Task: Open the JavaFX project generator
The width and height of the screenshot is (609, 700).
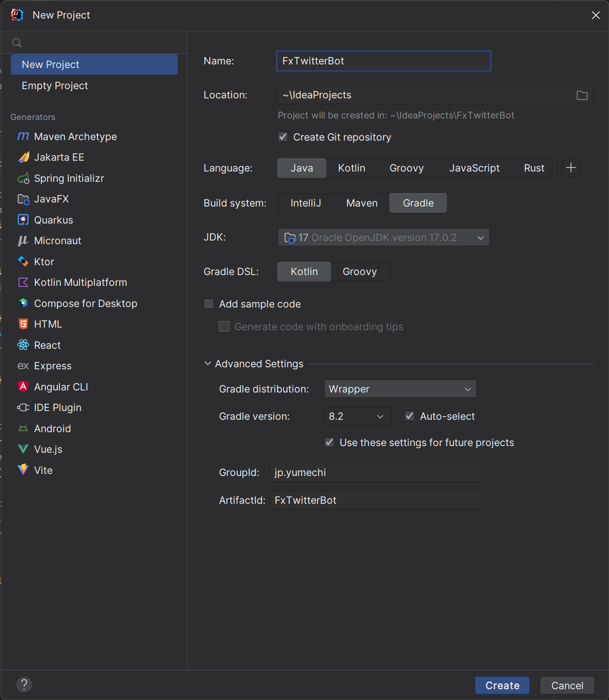Action: coord(51,199)
